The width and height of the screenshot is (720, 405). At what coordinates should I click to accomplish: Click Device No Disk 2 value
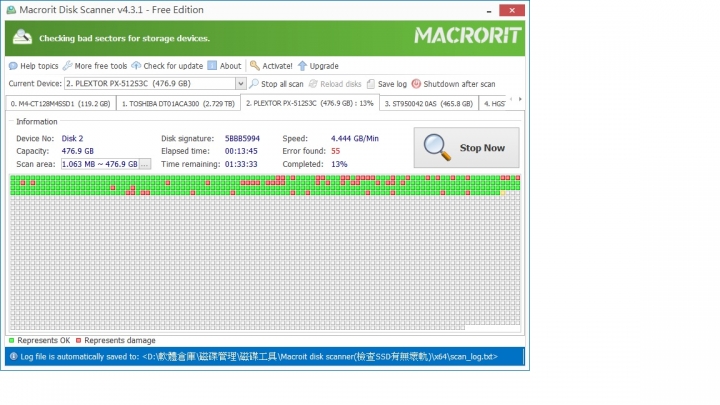[73, 138]
